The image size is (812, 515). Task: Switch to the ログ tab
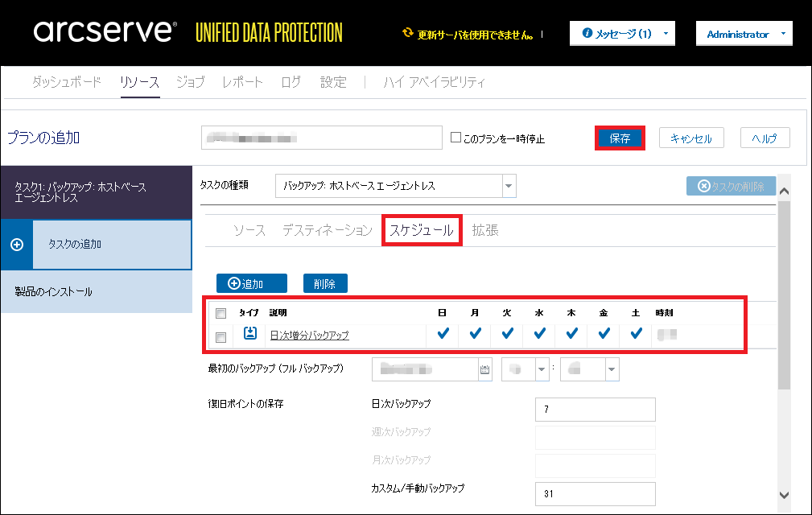click(x=291, y=82)
